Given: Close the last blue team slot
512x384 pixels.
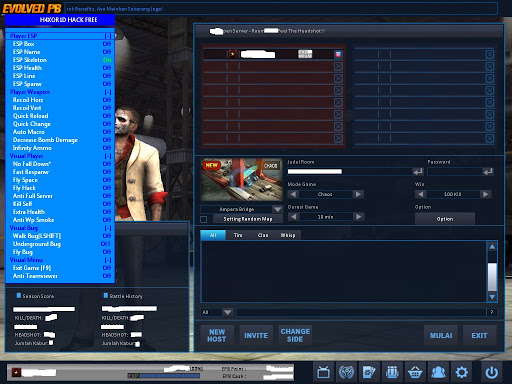Looking at the screenshot, I should [489, 138].
